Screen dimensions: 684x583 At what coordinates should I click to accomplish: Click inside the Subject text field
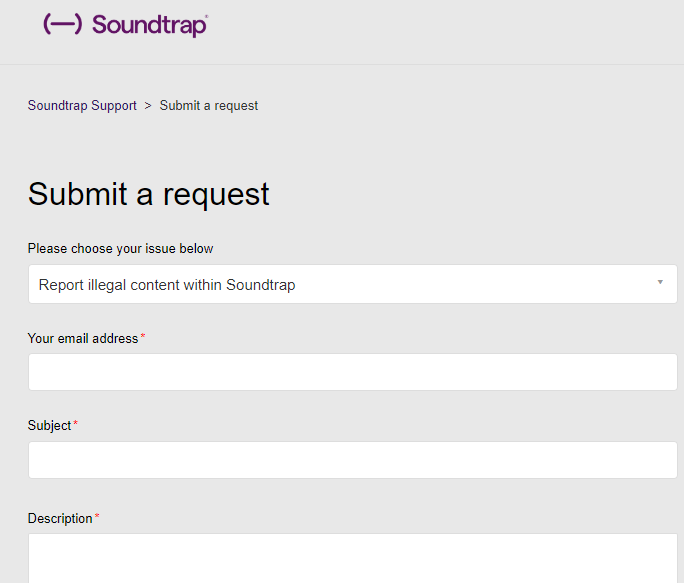coord(352,460)
